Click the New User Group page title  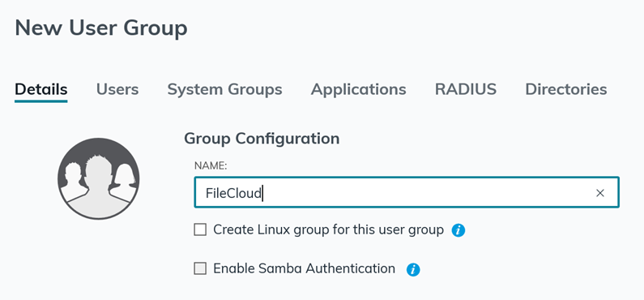101,28
